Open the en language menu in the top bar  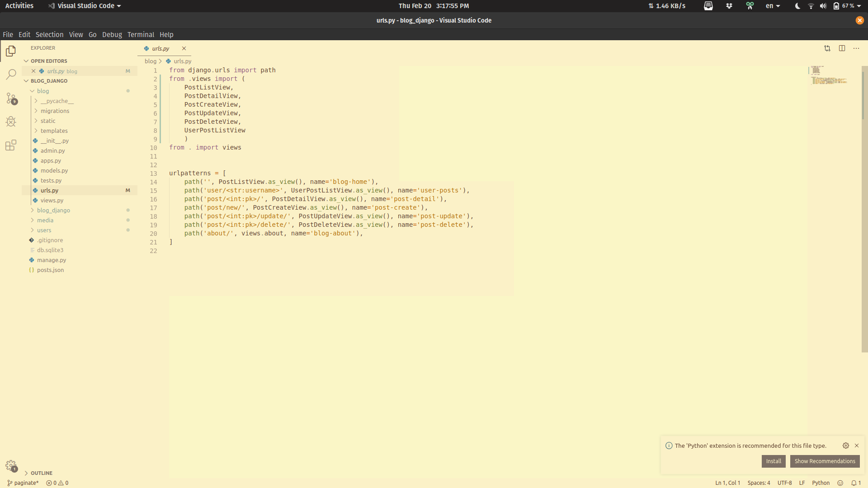[772, 6]
